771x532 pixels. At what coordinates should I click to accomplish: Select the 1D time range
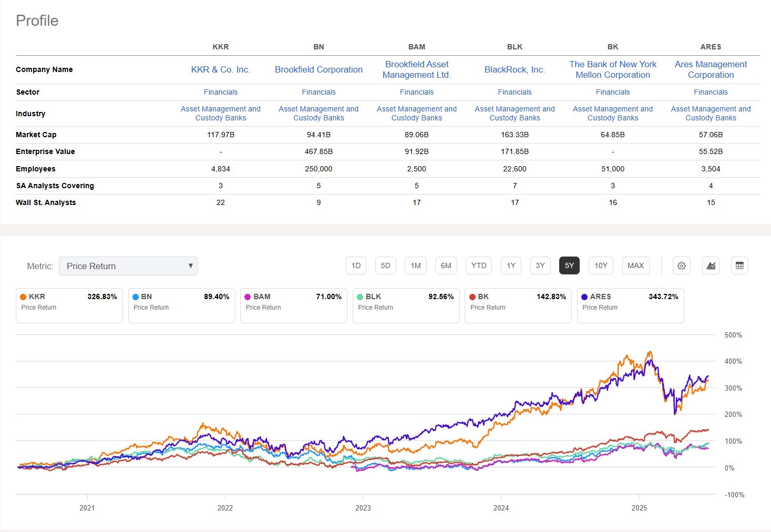356,265
